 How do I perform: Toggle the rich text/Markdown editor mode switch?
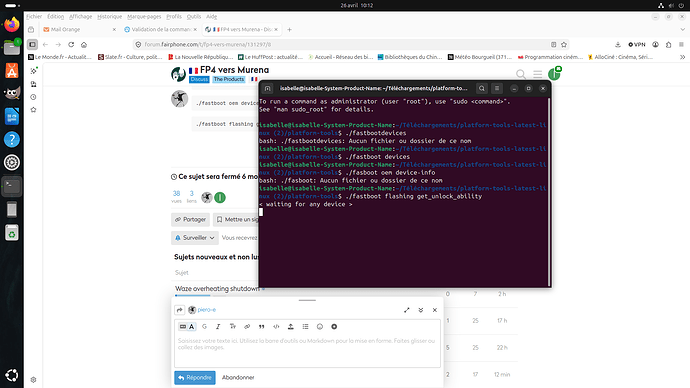187,326
